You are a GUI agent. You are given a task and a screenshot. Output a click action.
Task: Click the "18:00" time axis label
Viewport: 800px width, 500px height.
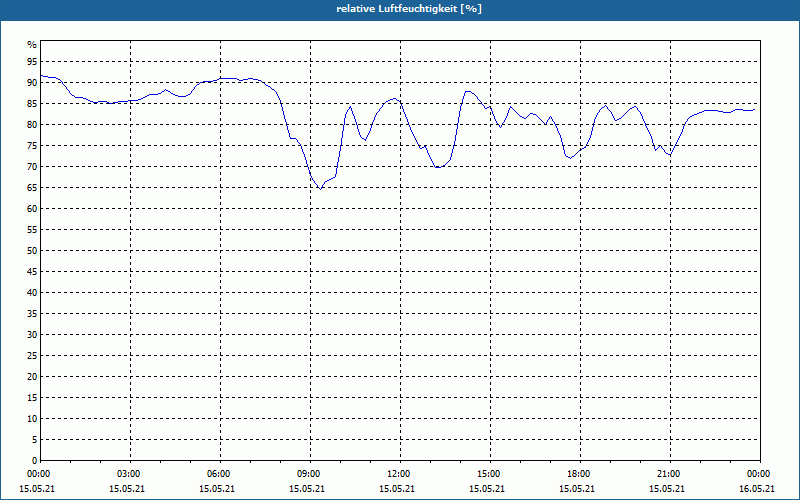coord(580,474)
